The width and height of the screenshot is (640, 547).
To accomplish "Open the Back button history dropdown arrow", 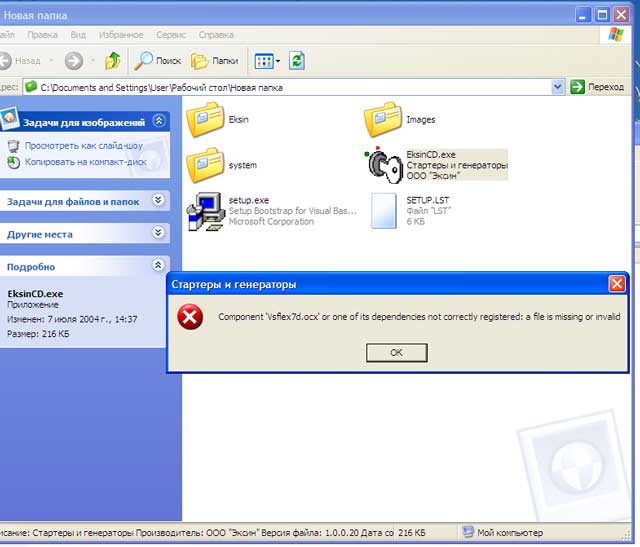I will (x=51, y=61).
